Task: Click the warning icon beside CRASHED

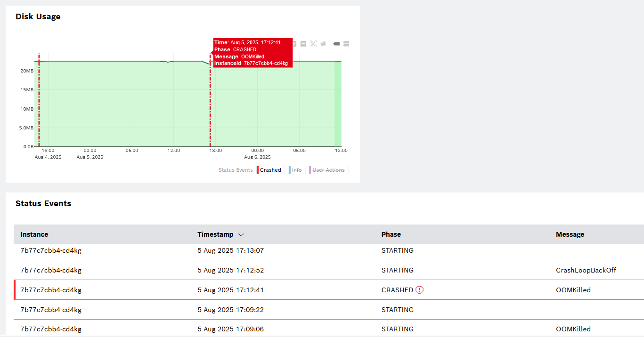Action: pos(420,290)
